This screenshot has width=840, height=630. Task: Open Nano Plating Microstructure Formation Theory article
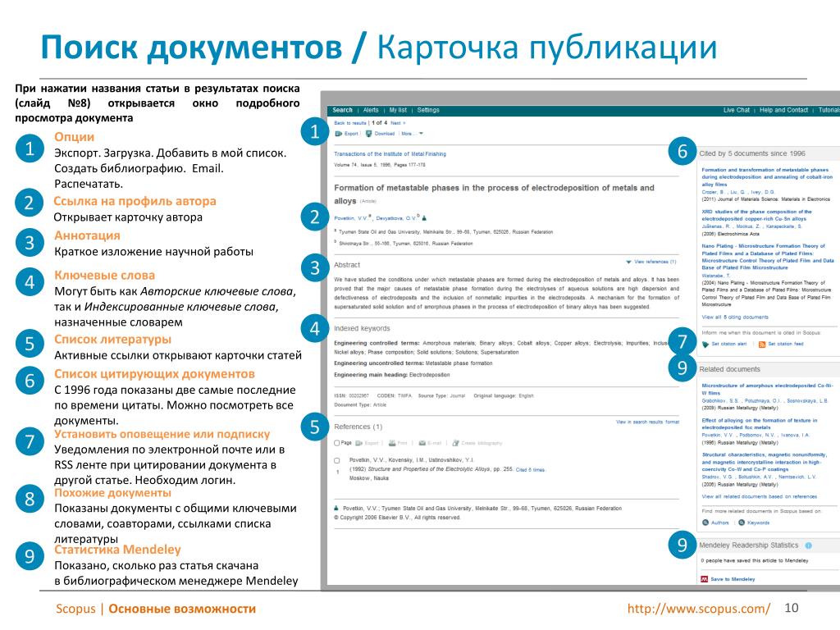(x=768, y=257)
